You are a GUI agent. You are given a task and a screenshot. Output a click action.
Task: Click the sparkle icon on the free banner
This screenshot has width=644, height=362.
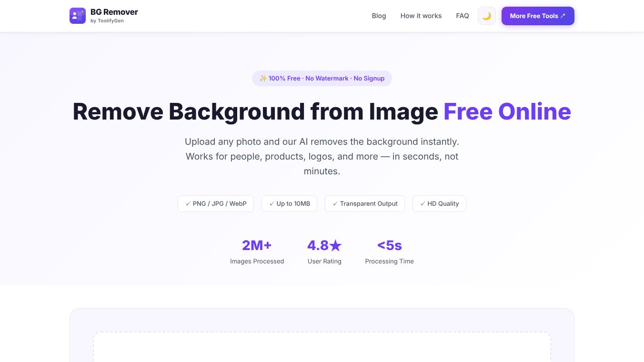(x=263, y=78)
